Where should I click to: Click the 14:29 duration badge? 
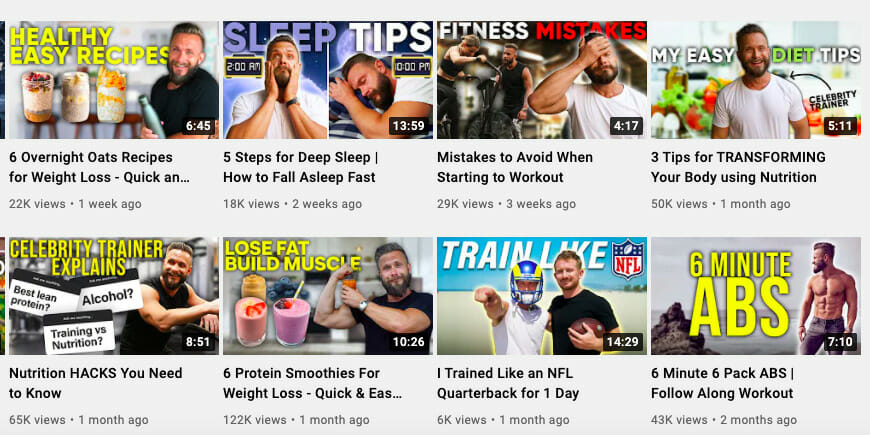[x=623, y=342]
